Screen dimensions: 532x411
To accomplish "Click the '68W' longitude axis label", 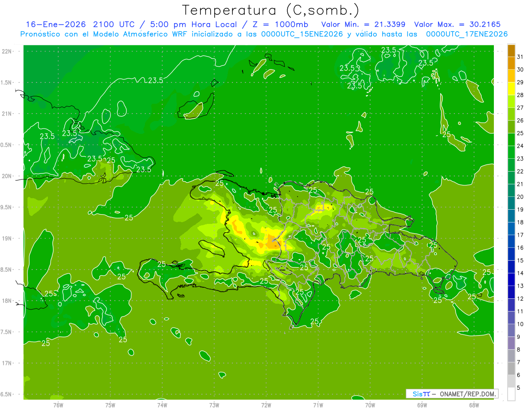I will click(474, 405).
